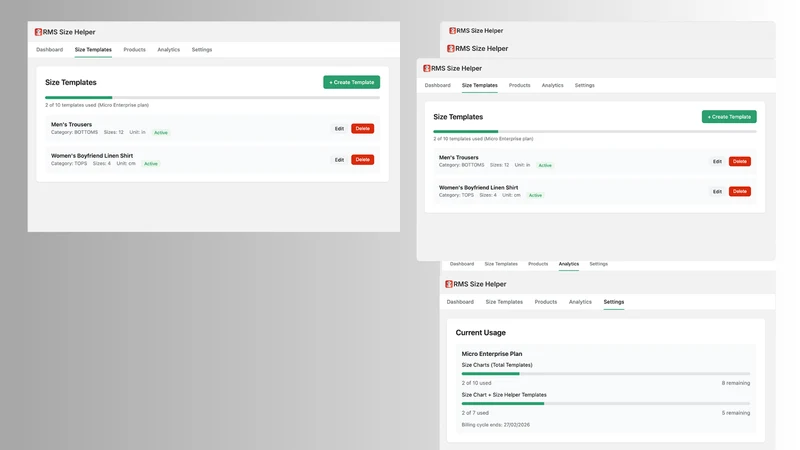The image size is (800, 450).
Task: Open Dashboard tab in the left window
Action: (49, 49)
